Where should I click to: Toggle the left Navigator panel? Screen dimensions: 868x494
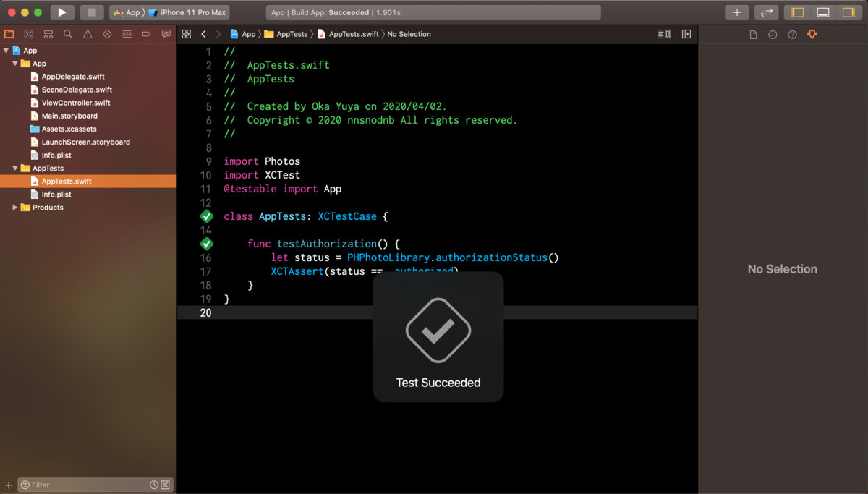798,12
